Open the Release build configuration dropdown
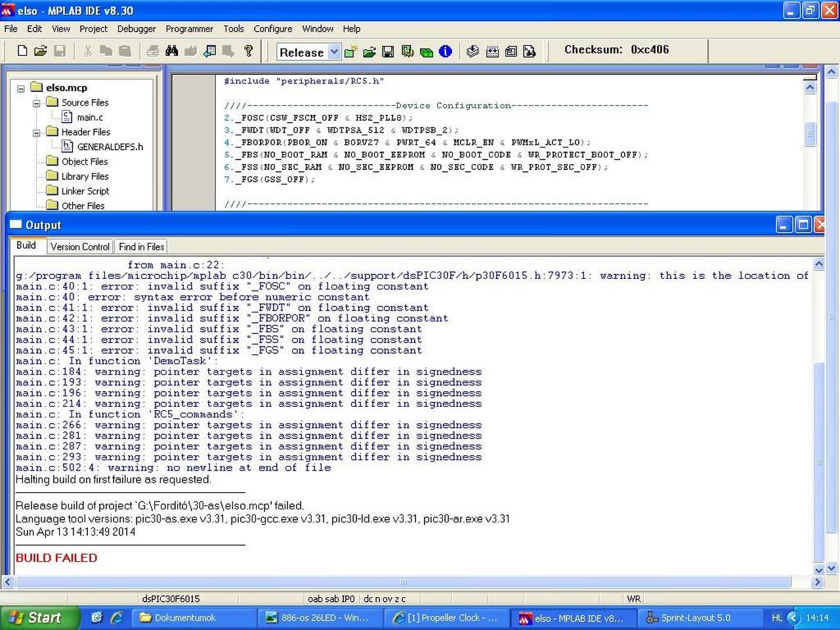The height and width of the screenshot is (630, 840). tap(334, 52)
